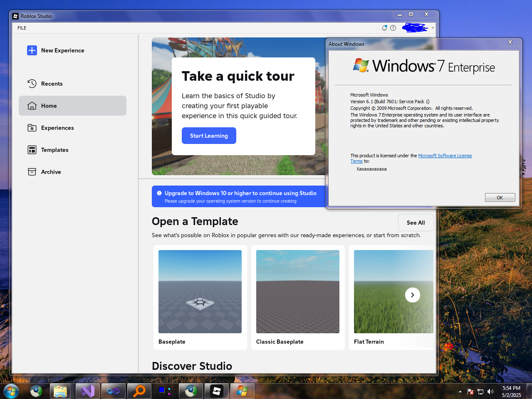Viewport: 532px width, 399px height.
Task: Open Visual Studio from the taskbar
Action: [87, 391]
